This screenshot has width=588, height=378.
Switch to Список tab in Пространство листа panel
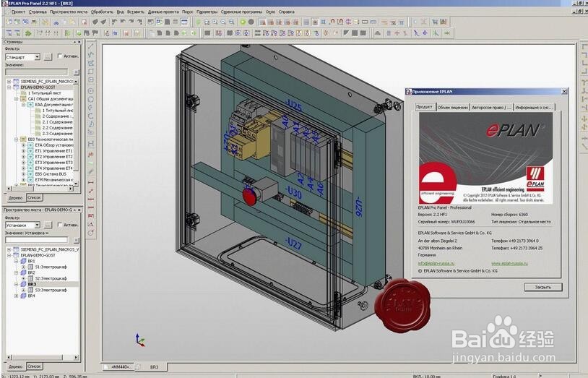(x=34, y=366)
